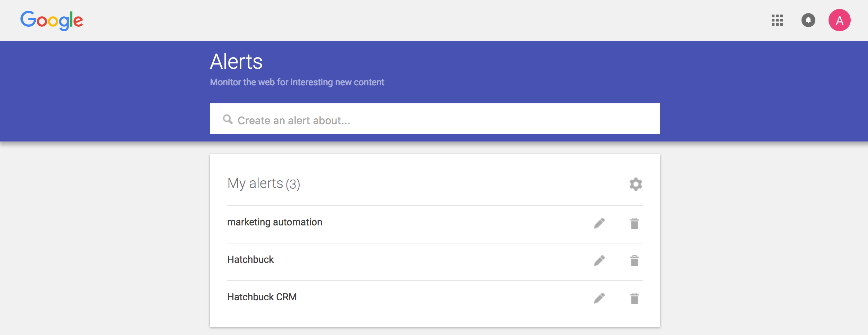This screenshot has width=868, height=335.
Task: Select the Hatchbuck CRM alert name
Action: 262,297
